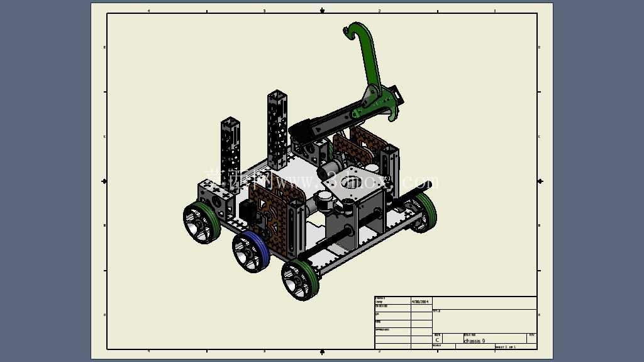644x362 pixels.
Task: Select the sheet size letter C
Action: coord(437,340)
